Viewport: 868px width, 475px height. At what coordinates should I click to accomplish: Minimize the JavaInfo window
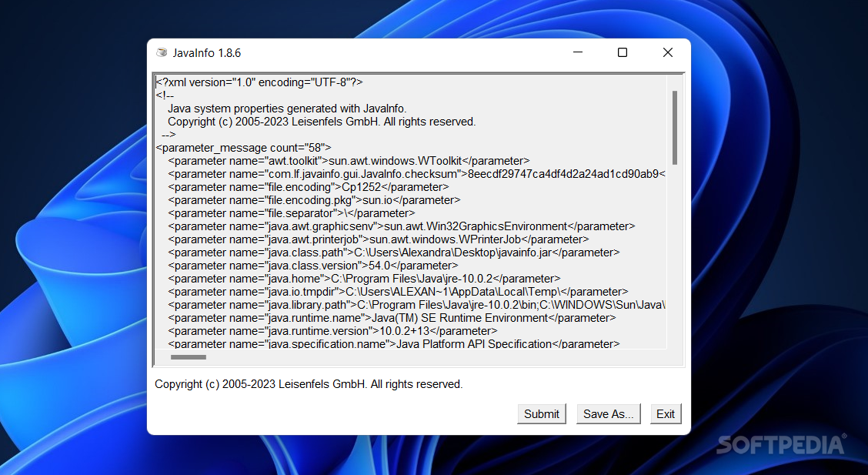click(x=577, y=52)
